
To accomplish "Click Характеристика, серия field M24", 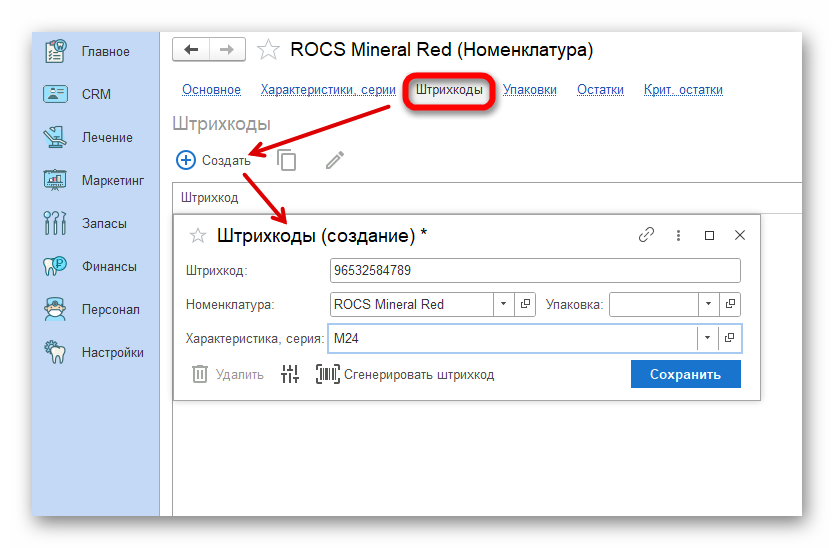I will (x=513, y=338).
